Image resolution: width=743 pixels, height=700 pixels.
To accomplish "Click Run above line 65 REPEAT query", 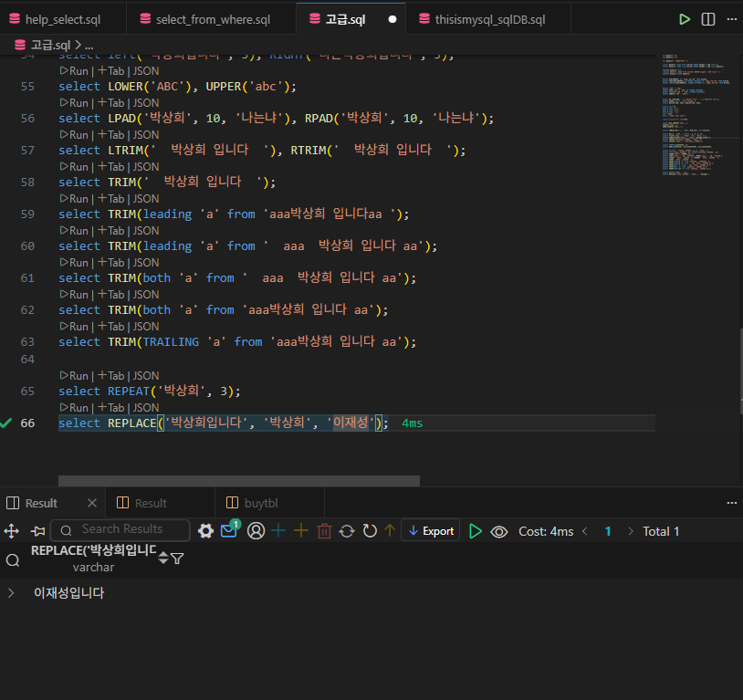I will coord(74,376).
